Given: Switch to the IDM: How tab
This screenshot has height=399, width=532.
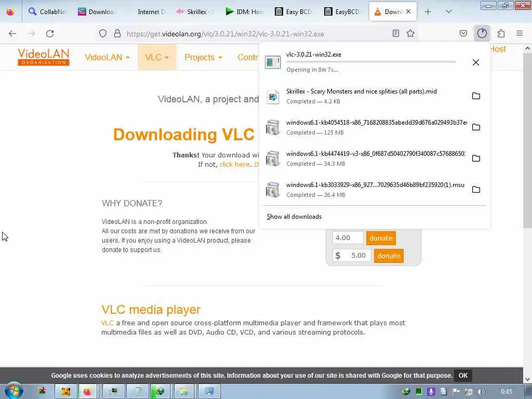Looking at the screenshot, I should 245,11.
